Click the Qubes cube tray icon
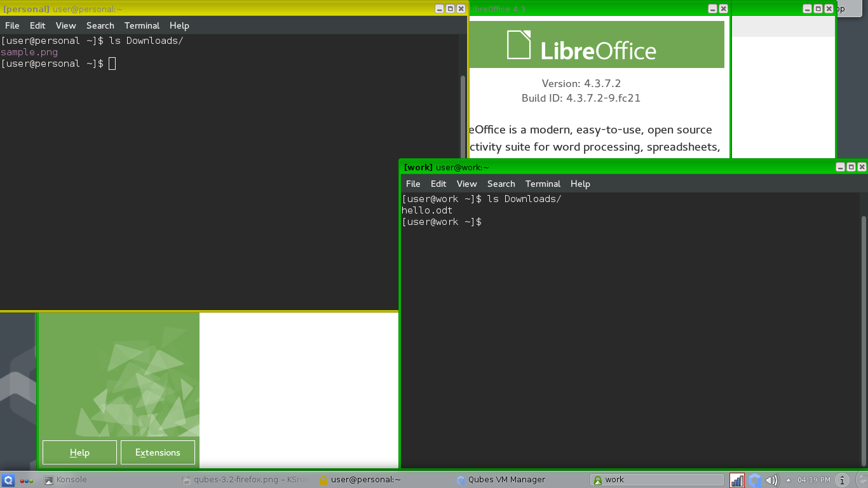The width and height of the screenshot is (868, 488). (x=755, y=480)
